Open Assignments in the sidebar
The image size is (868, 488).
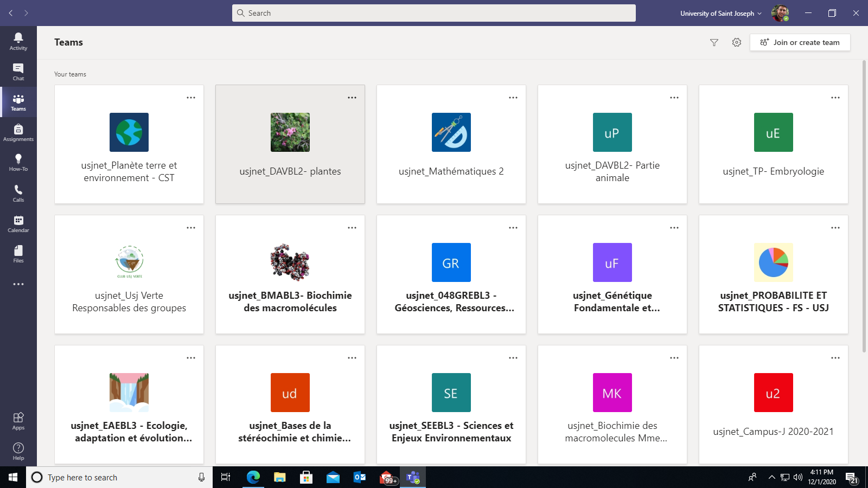18,132
